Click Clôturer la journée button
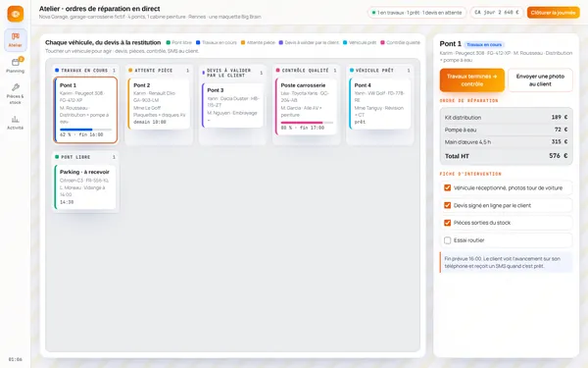The image size is (588, 368). (553, 13)
